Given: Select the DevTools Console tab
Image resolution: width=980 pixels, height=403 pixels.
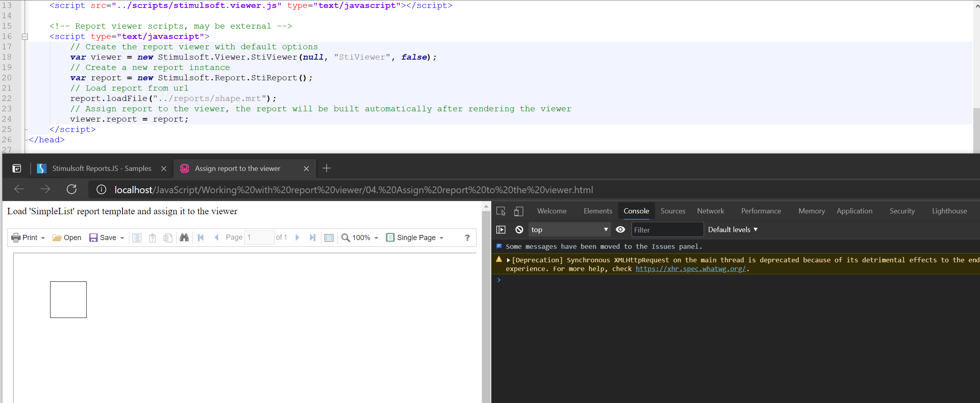Looking at the screenshot, I should [x=636, y=211].
